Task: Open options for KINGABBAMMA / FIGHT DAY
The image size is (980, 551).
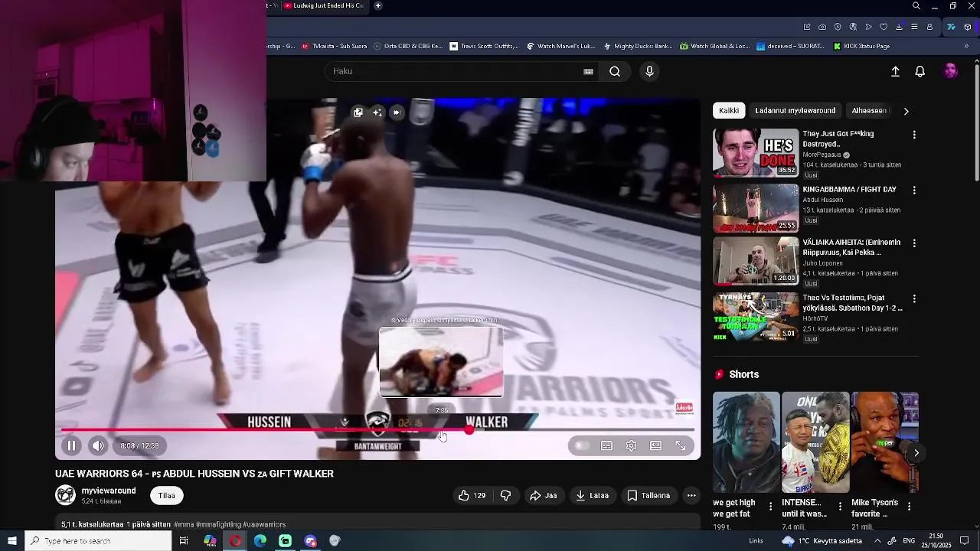Action: point(913,190)
